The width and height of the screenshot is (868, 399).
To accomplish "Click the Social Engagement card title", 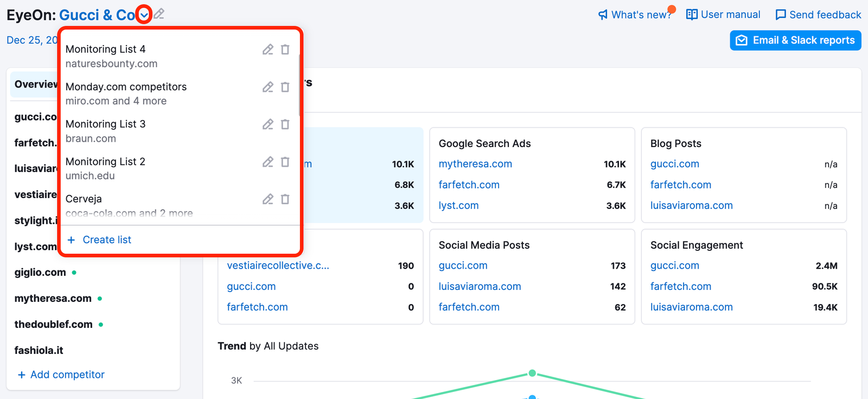I will click(x=697, y=245).
